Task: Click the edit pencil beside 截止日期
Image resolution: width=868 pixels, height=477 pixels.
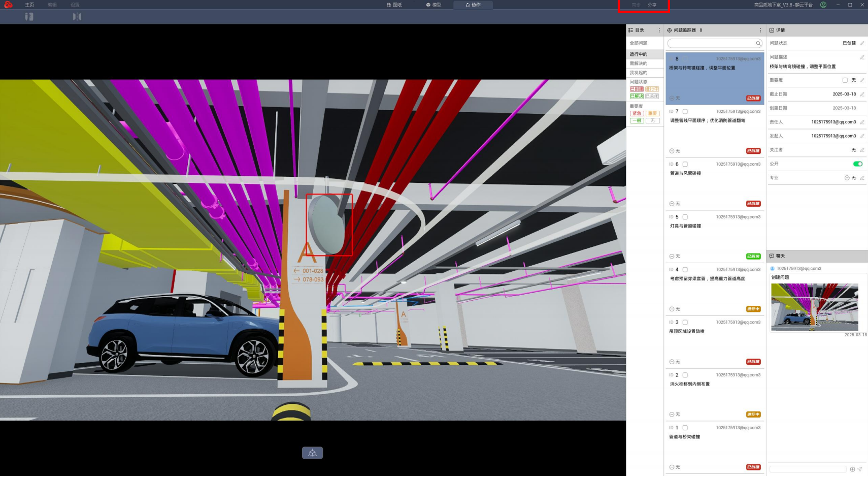Action: tap(862, 94)
